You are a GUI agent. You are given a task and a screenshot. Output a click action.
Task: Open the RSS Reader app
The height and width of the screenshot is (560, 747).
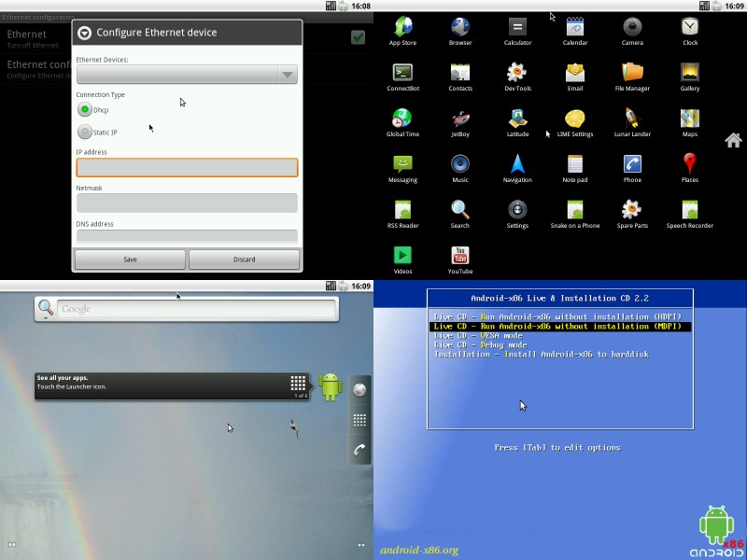[x=402, y=214]
